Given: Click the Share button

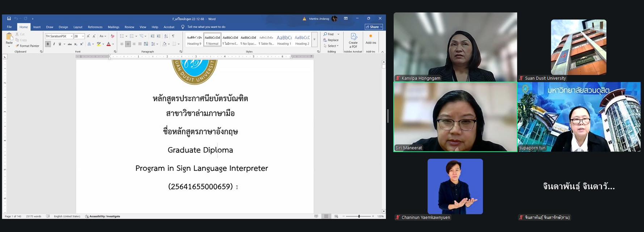Looking at the screenshot, I should coord(374,27).
